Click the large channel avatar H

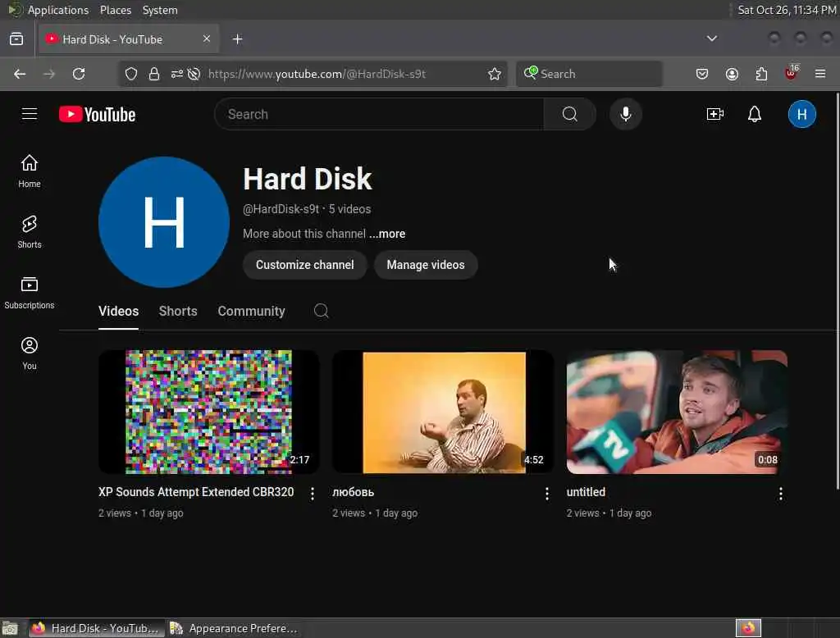[164, 221]
